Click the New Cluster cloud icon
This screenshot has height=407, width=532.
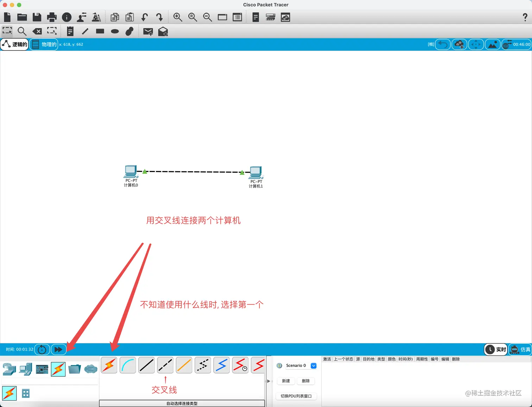tap(460, 44)
